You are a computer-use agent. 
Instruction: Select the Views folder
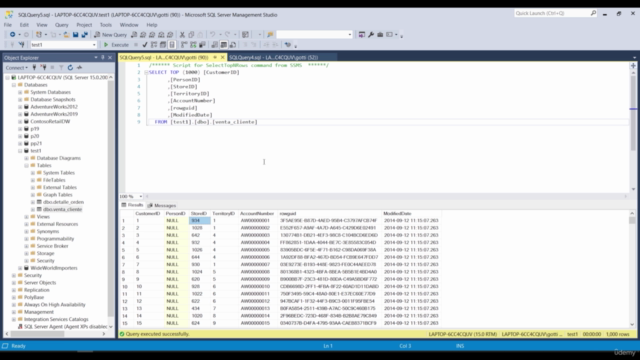(x=43, y=217)
